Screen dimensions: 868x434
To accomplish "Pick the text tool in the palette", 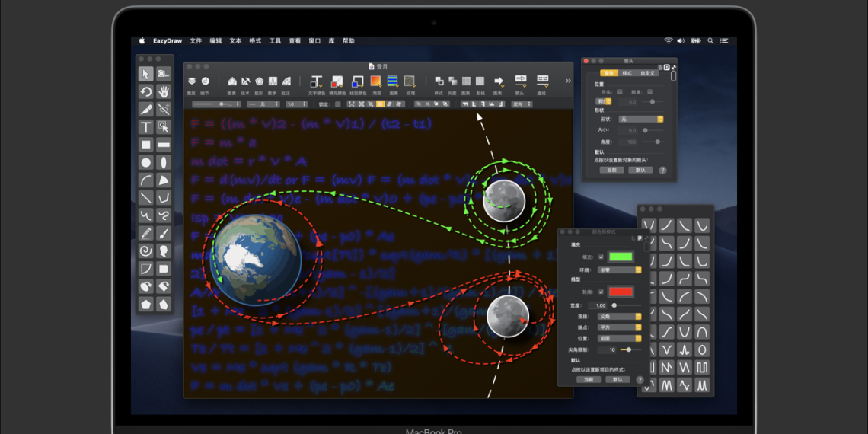I will point(145,127).
